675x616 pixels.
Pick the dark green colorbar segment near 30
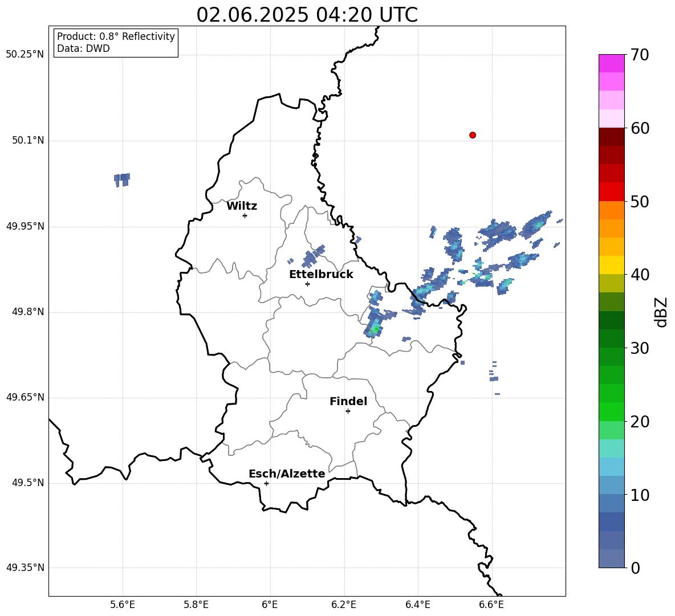[x=612, y=338]
